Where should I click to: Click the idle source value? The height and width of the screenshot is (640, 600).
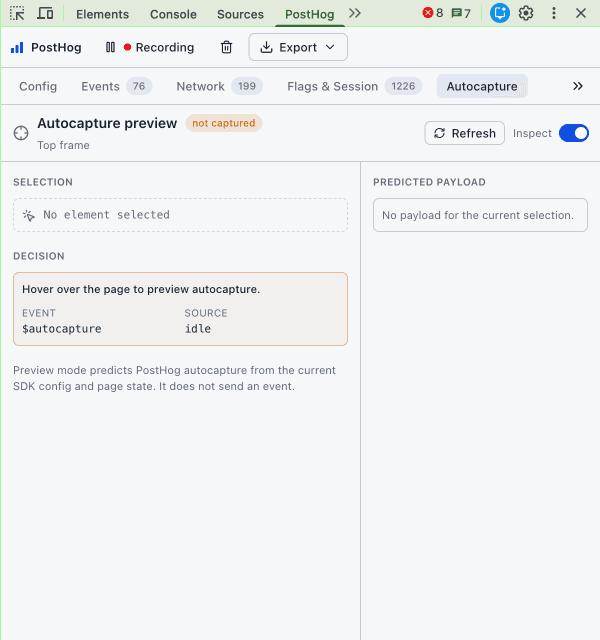(198, 329)
